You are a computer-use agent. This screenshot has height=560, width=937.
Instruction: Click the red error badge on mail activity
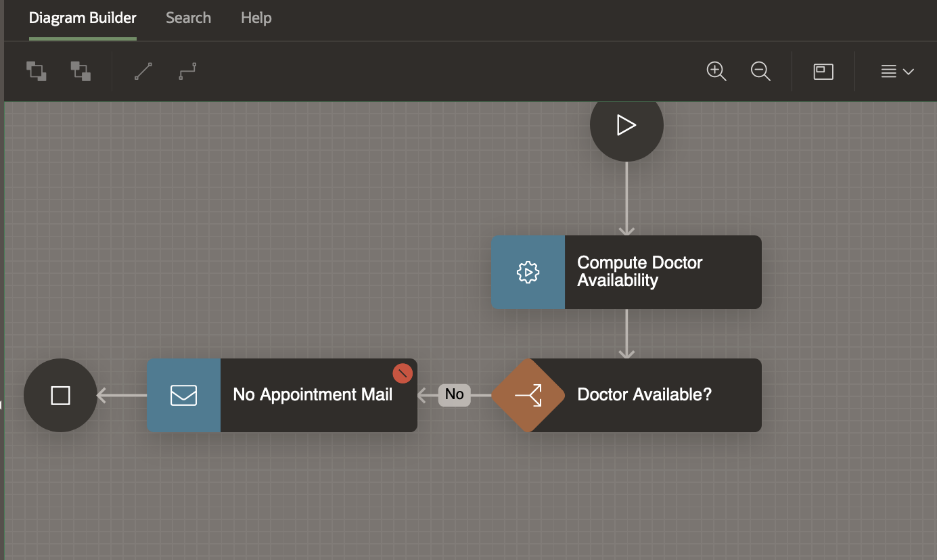pos(403,373)
